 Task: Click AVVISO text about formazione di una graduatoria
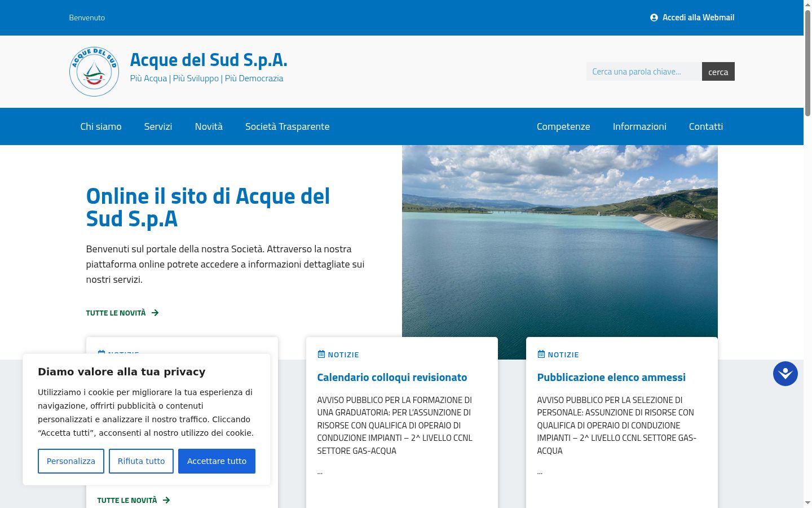click(x=395, y=425)
